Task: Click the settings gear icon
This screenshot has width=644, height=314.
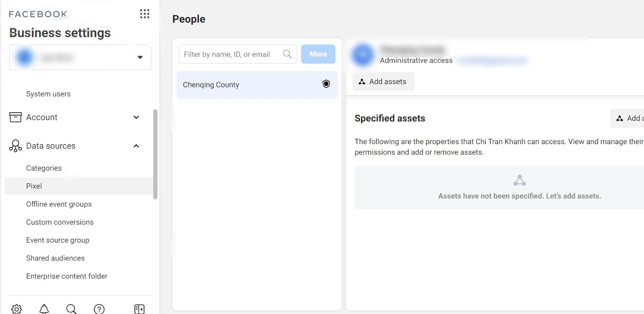Action: (17, 309)
